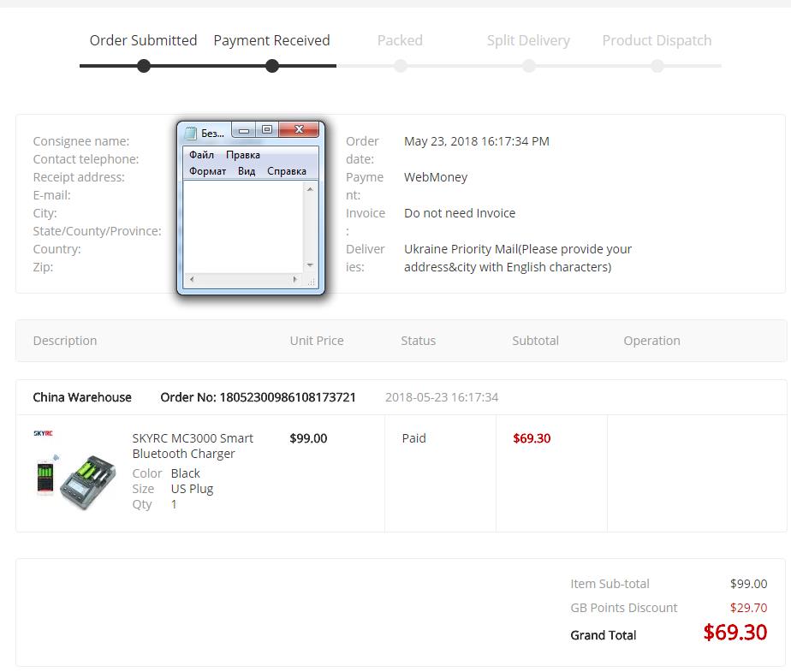
Task: Open the Вид menu in Notepad
Action: click(247, 171)
